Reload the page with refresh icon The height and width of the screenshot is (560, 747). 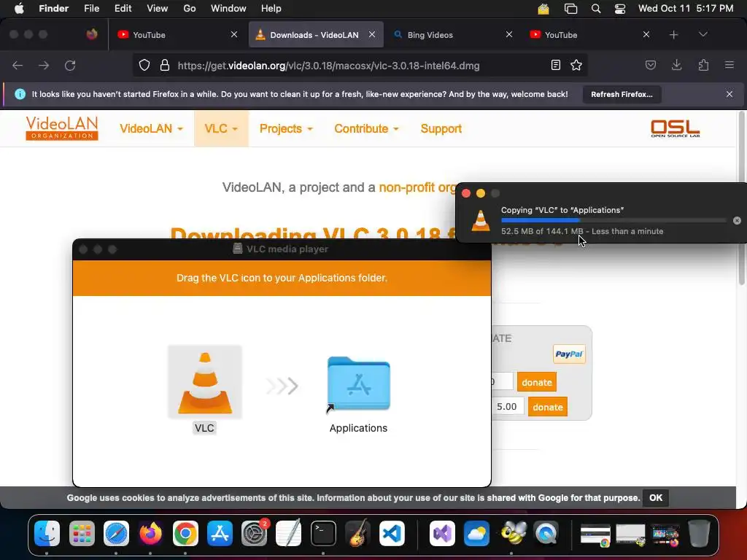(70, 66)
